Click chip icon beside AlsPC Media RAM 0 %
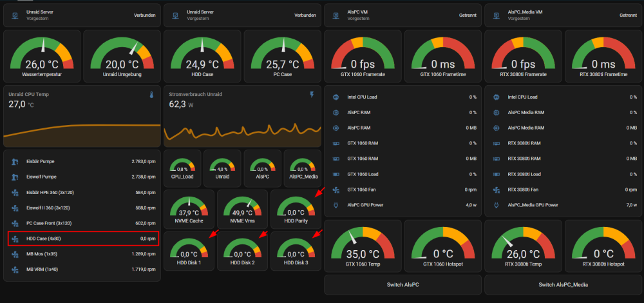 click(497, 113)
